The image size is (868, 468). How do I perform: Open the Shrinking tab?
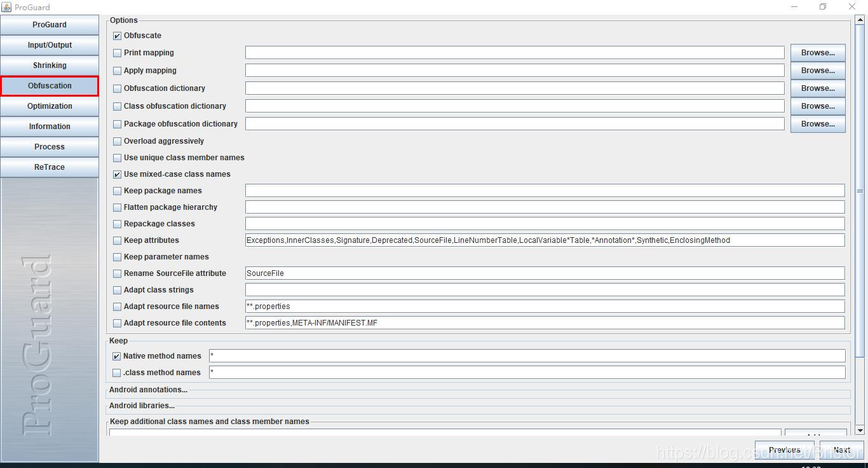tap(50, 65)
